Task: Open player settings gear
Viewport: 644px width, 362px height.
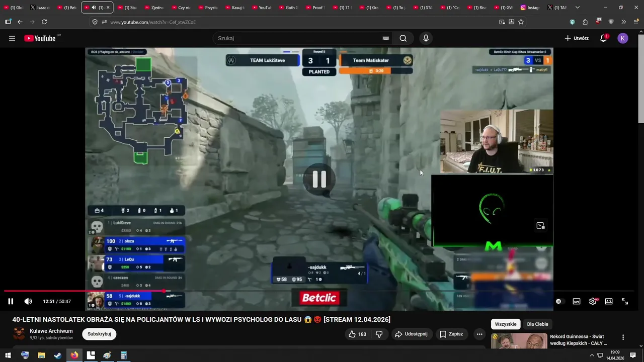Action: pos(593,301)
